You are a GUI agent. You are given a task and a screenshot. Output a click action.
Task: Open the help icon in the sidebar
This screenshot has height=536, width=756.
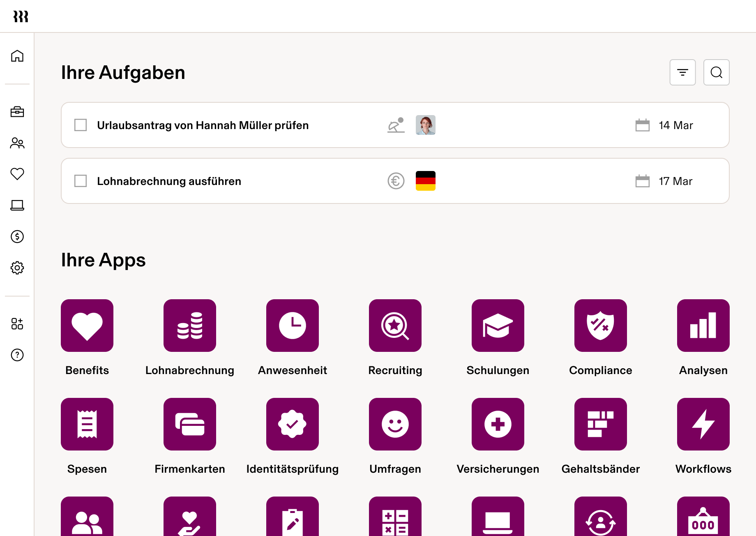point(17,355)
